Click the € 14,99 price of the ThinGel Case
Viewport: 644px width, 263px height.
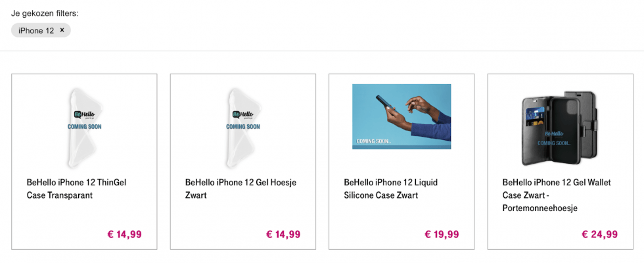pyautogui.click(x=125, y=234)
